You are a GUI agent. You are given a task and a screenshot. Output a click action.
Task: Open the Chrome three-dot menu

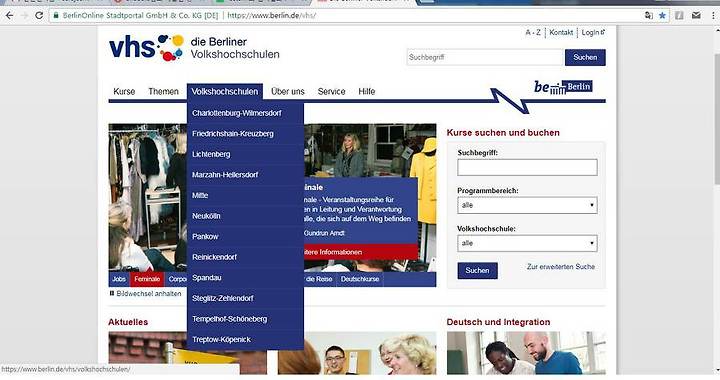tap(713, 15)
